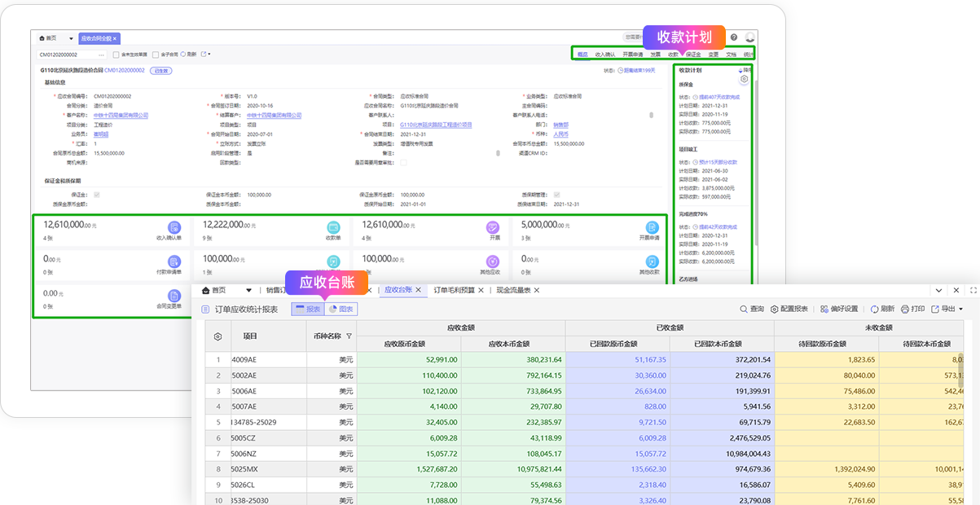The height and width of the screenshot is (505, 980).
Task: Open the 币种名称 column filter
Action: [349, 336]
